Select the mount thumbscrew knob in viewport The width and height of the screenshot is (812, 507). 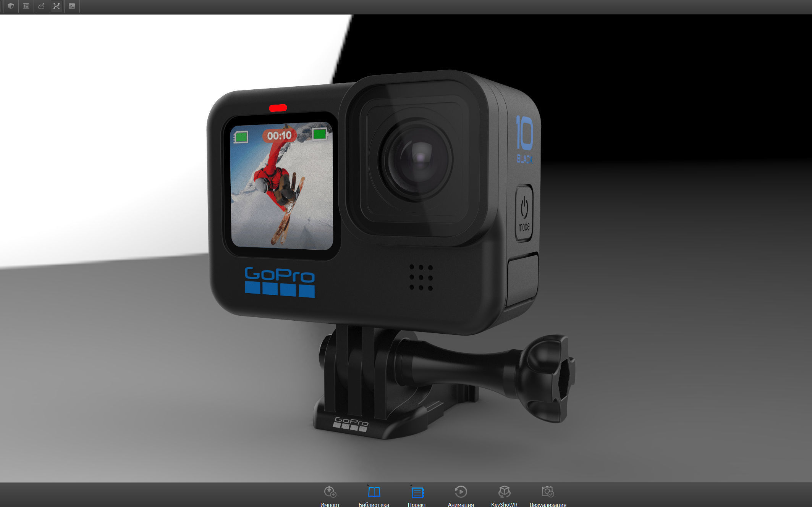click(x=546, y=378)
